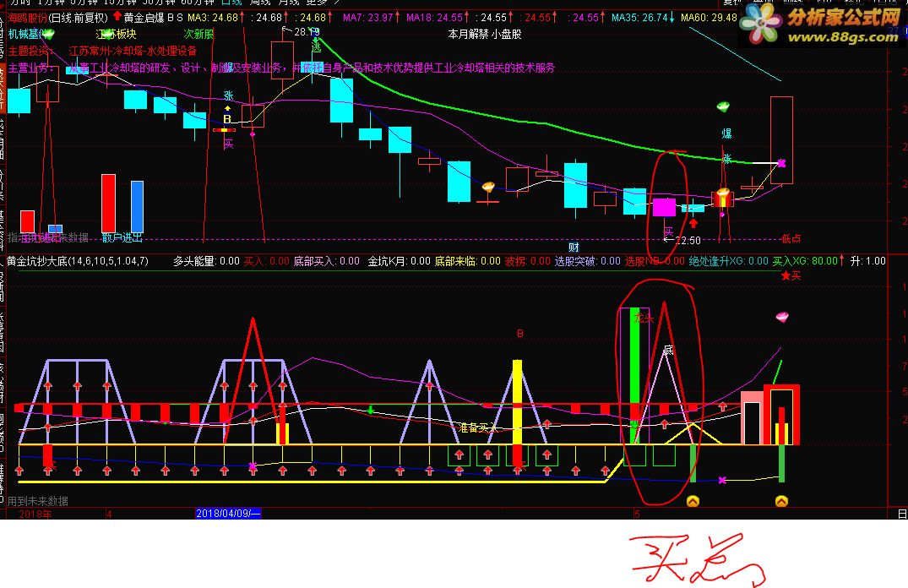Viewport: 908px width, 588px height.
Task: Click the red star 买 signal
Action: point(791,275)
